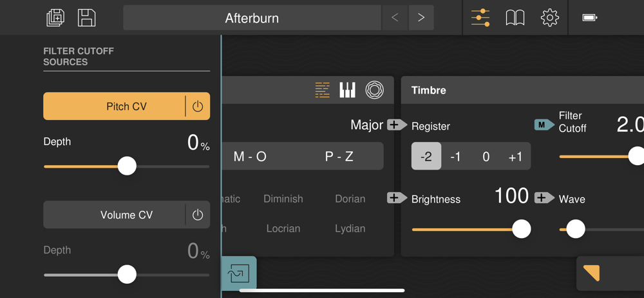Switch to the M - O scale tab
Screen dimensions: 644x298
tap(251, 157)
